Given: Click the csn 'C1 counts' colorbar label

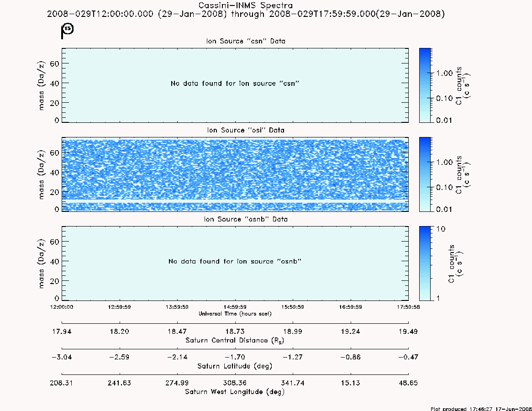Looking at the screenshot, I should tap(463, 85).
